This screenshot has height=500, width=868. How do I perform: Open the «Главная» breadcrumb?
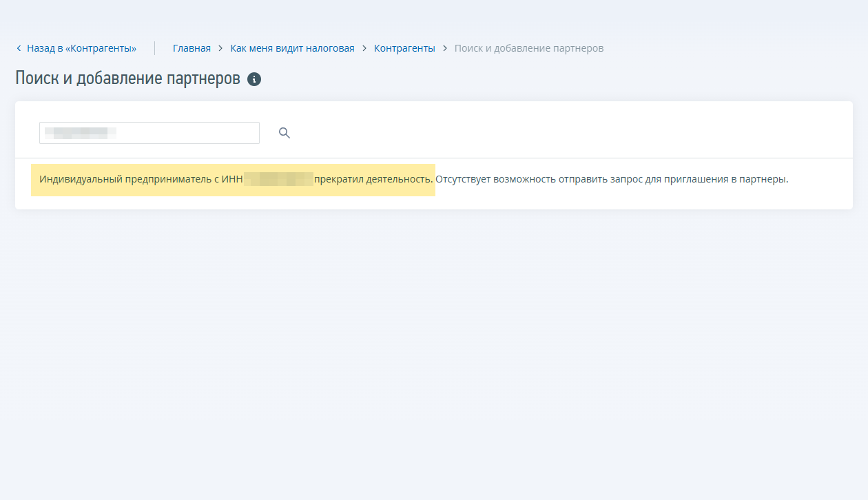[192, 48]
